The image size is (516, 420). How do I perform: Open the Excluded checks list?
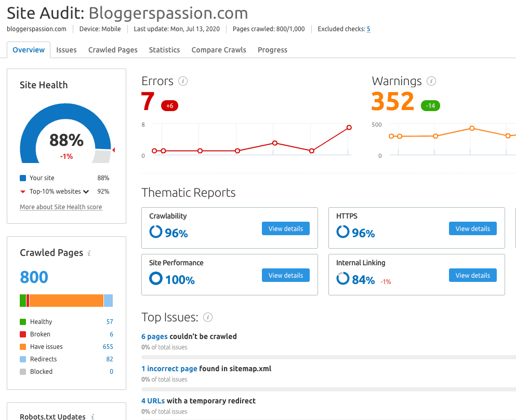click(368, 29)
